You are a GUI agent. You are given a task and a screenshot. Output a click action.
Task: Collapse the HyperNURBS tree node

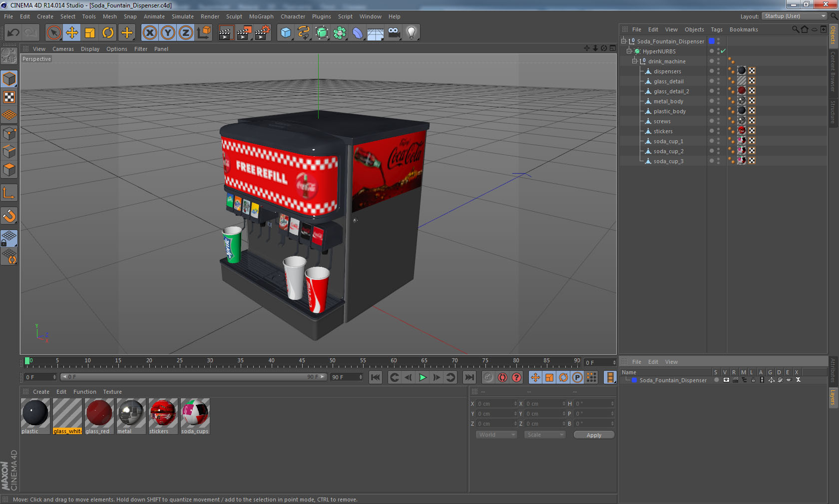tap(629, 51)
